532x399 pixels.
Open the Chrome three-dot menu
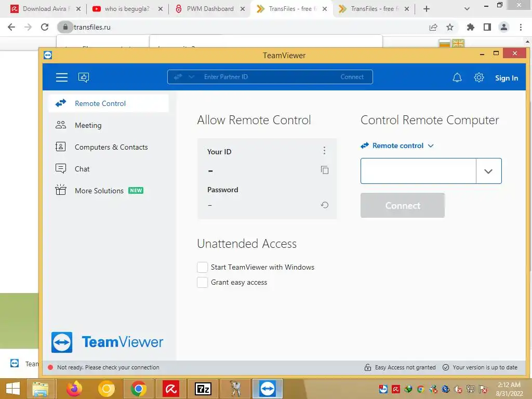click(x=521, y=27)
